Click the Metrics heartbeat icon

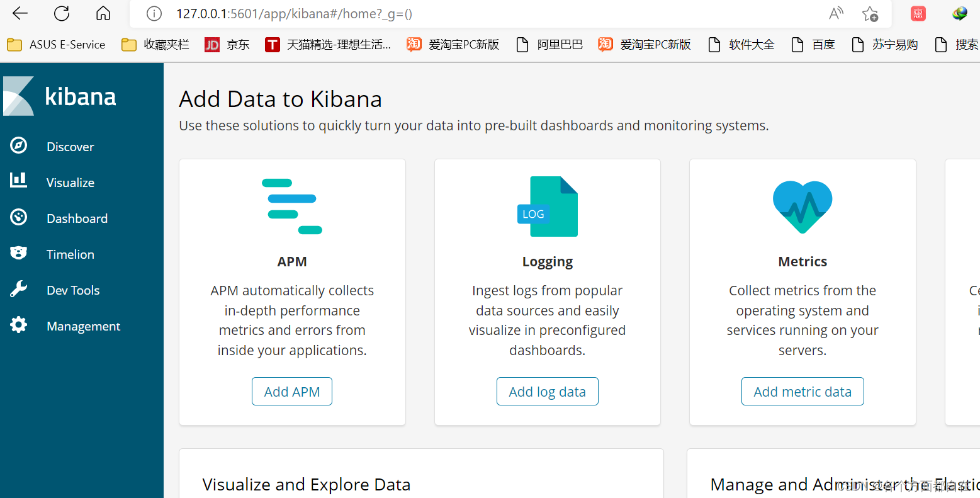pyautogui.click(x=803, y=207)
